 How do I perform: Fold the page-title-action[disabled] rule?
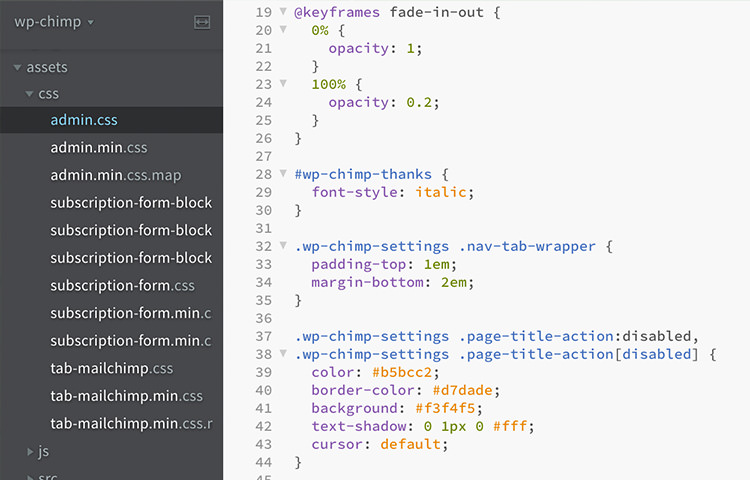pyautogui.click(x=284, y=355)
